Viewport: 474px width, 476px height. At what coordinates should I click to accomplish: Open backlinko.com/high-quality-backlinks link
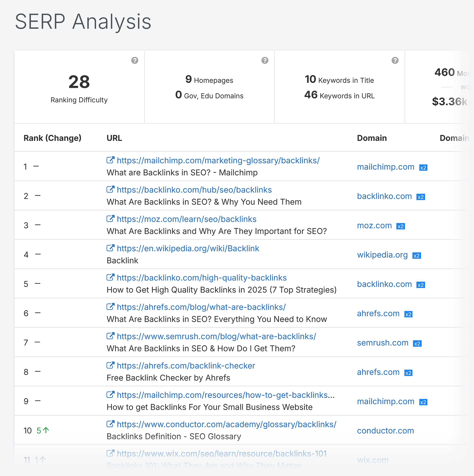click(202, 278)
